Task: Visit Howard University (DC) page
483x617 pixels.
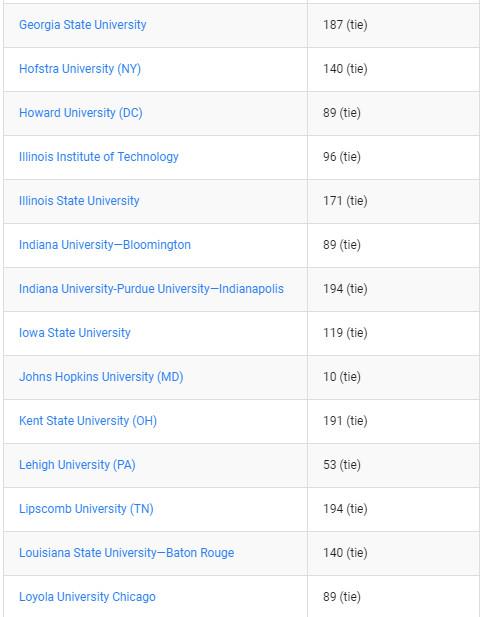Action: coord(81,113)
